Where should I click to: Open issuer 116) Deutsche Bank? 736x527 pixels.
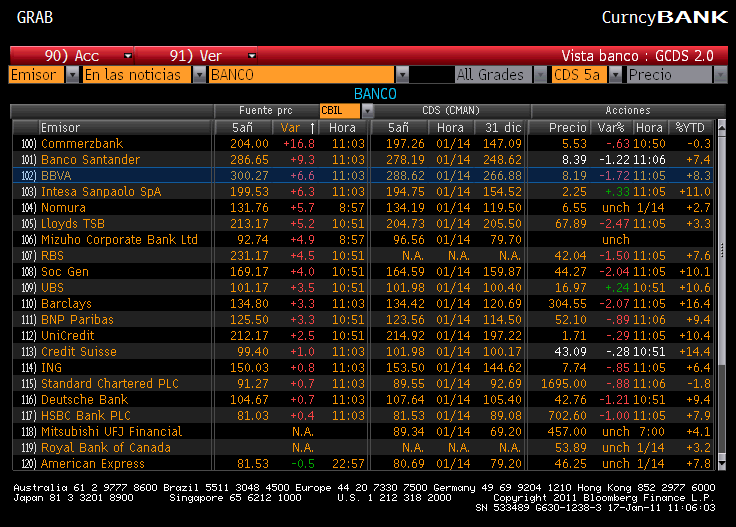[84, 400]
